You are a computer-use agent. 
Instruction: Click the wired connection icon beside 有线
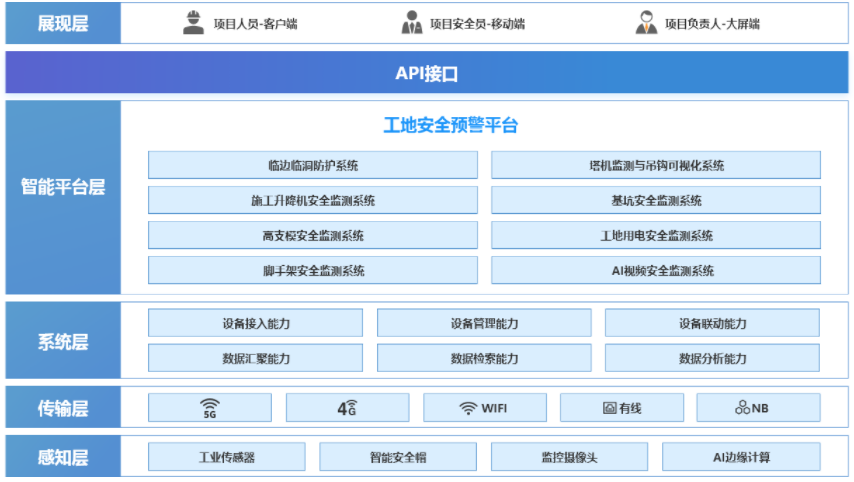609,408
